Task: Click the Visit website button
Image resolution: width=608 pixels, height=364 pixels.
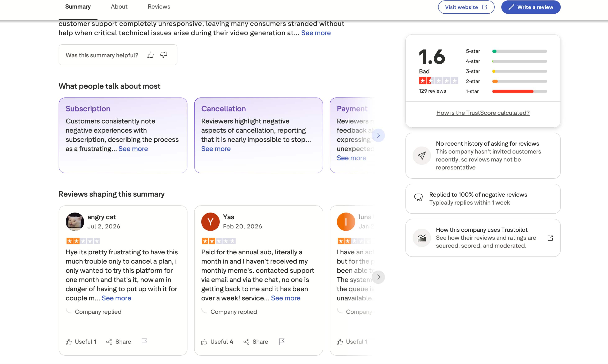Action: tap(466, 7)
